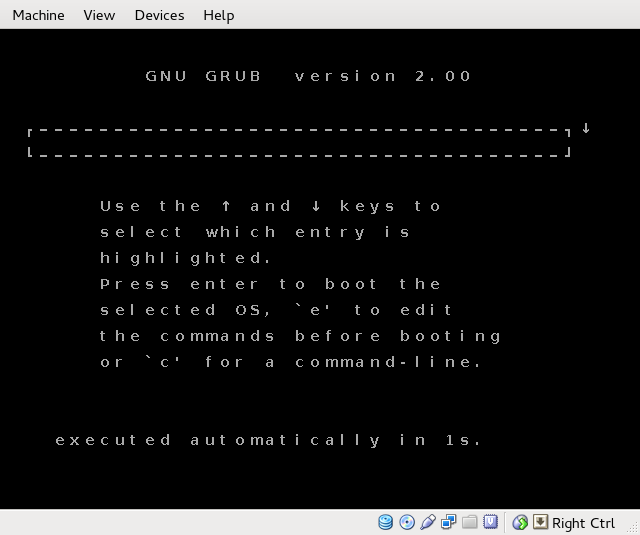The image size is (640, 535).
Task: Click the optical disc (CD/DVD) status icon
Action: (407, 522)
